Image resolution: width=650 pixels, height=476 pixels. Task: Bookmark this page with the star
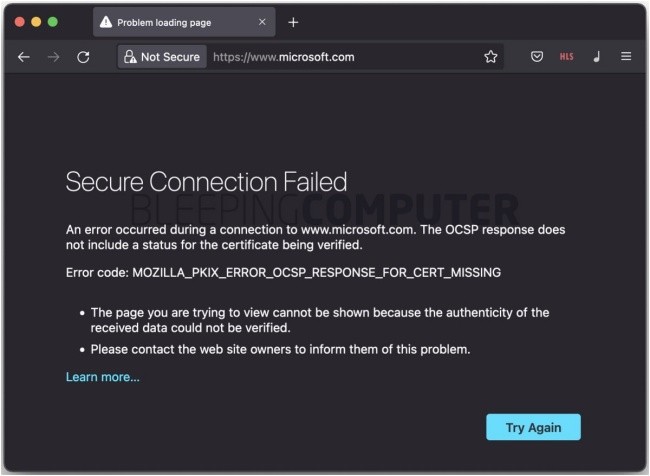point(491,57)
